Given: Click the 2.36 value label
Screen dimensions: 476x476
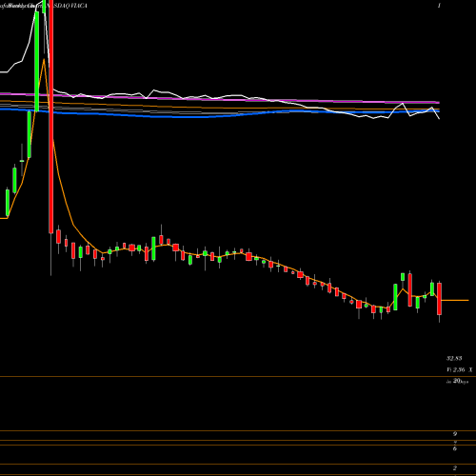Looking at the screenshot, I should point(459,370).
